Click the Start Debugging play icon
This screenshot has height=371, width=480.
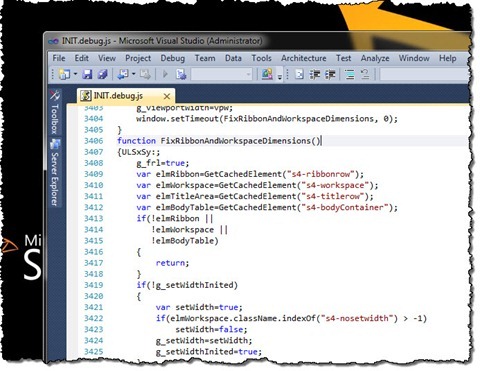coord(165,74)
